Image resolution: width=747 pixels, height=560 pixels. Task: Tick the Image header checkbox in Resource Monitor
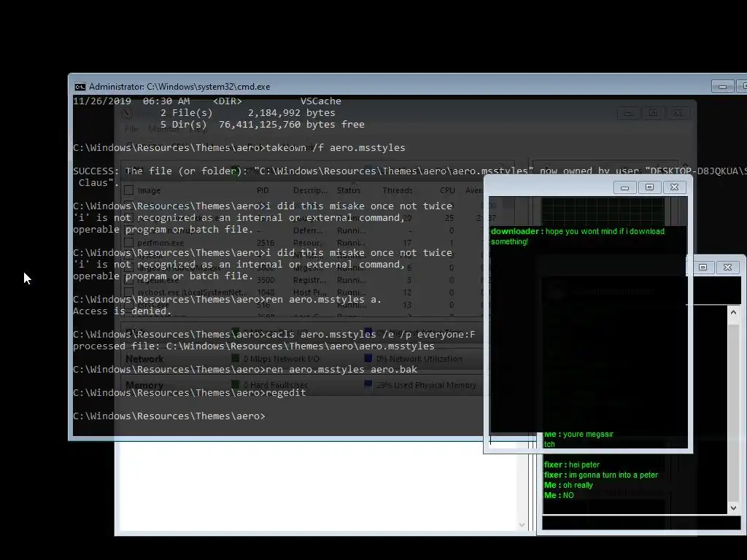128,190
